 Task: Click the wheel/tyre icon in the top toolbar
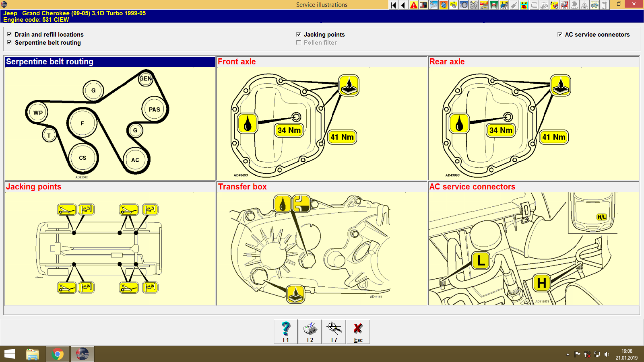coord(464,5)
